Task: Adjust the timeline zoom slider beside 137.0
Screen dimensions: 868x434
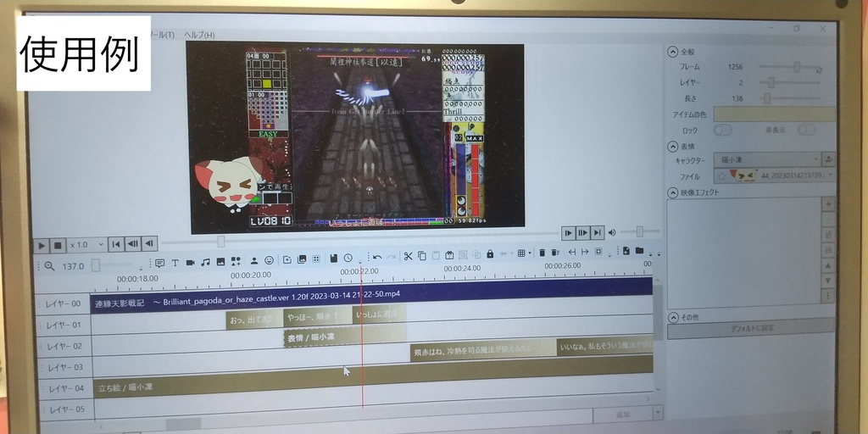Action: tap(95, 265)
